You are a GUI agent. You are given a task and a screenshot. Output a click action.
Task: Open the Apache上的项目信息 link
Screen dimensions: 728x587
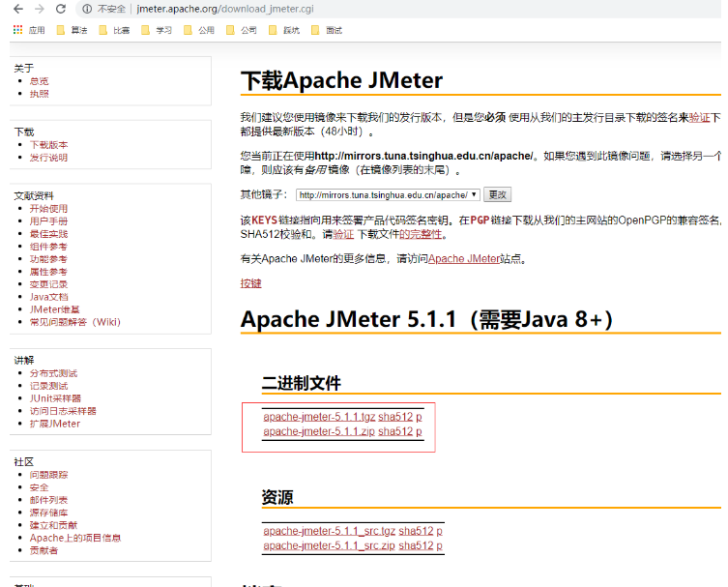[x=75, y=538]
